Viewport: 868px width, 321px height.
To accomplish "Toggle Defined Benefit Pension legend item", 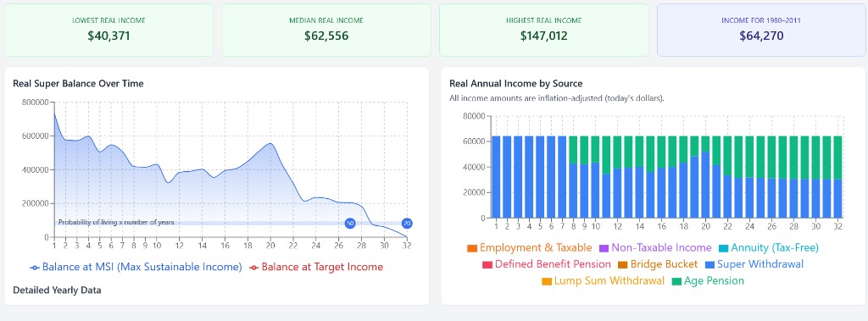I will 547,264.
